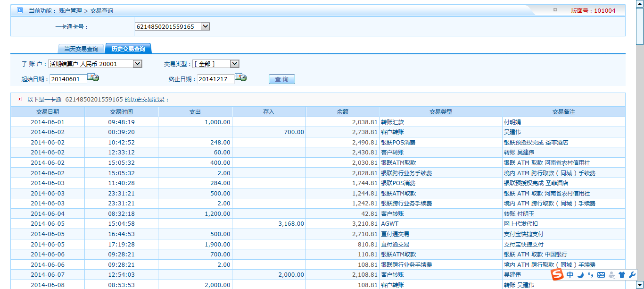The width and height of the screenshot is (644, 289).
Task: Expand the 子账户 sub-account dropdown
Action: point(137,64)
